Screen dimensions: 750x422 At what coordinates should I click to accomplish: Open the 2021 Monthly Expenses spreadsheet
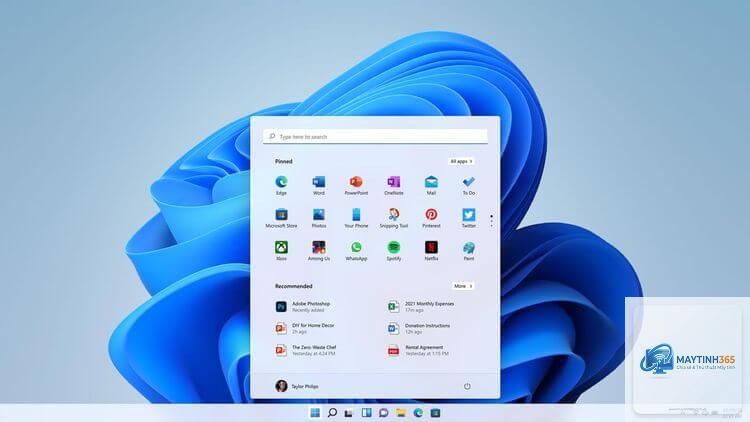tap(421, 307)
